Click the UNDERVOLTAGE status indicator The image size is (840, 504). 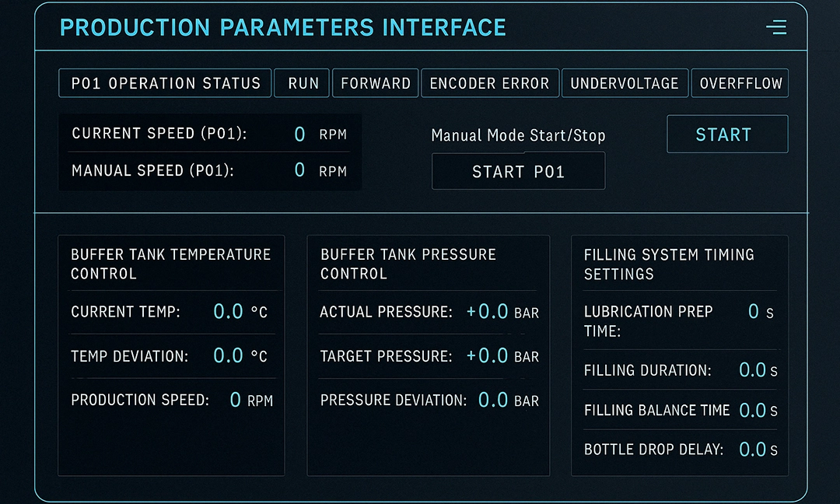[625, 83]
